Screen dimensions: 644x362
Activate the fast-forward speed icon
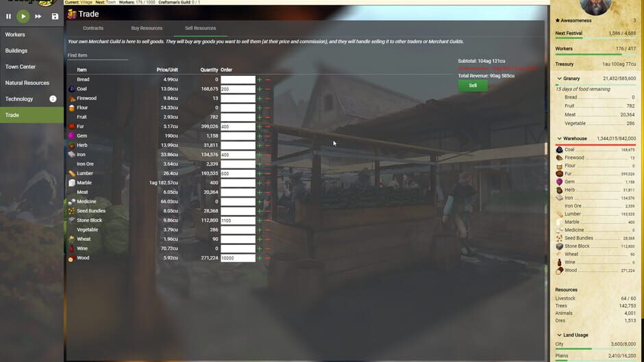(38, 16)
